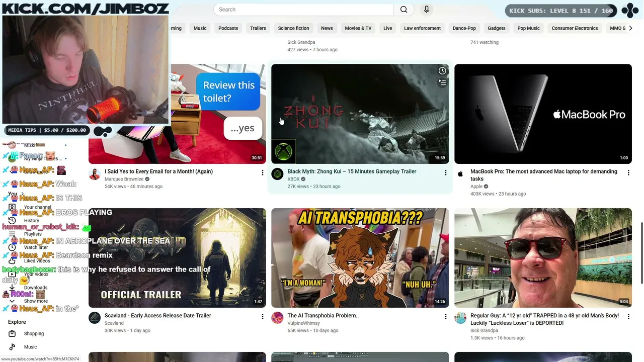Open options menu for MacBook Pro video

(x=628, y=173)
